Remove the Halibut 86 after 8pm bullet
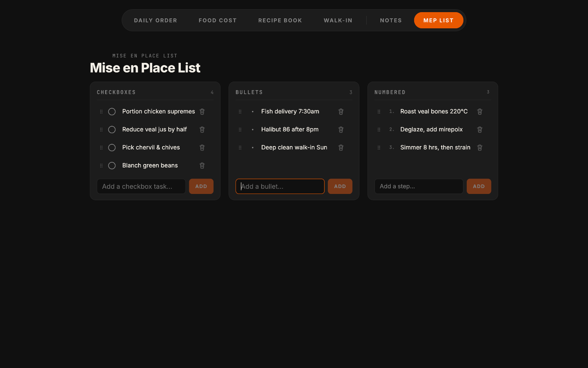 coord(341,130)
